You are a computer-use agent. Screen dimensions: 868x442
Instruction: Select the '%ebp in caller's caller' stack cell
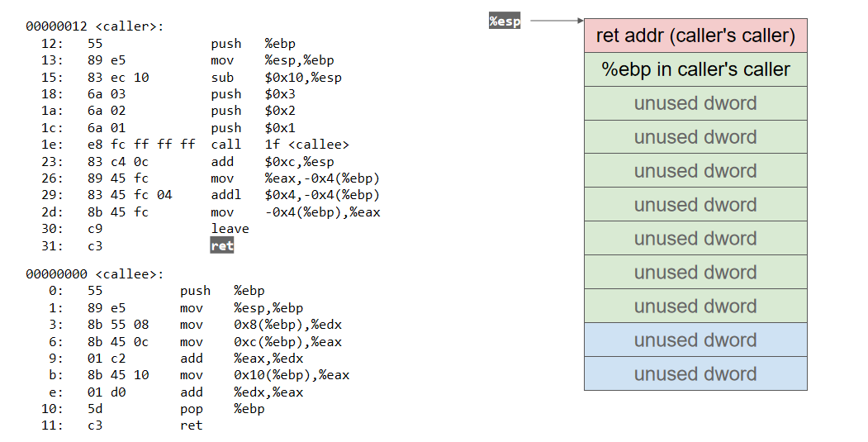(695, 69)
